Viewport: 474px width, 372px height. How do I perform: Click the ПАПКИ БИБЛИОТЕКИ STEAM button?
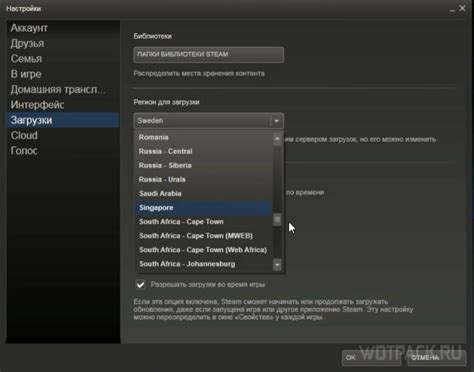[x=209, y=55]
